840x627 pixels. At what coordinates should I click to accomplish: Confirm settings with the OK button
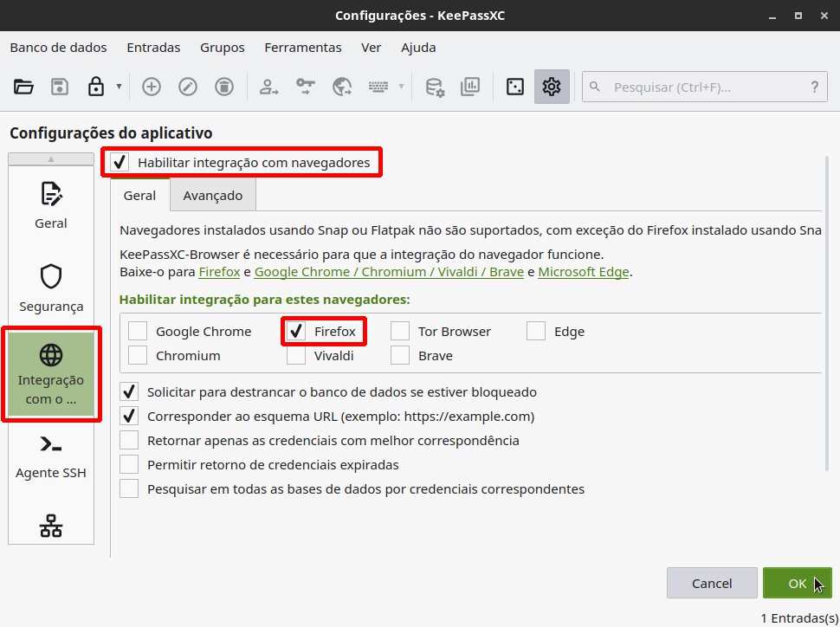click(x=798, y=583)
